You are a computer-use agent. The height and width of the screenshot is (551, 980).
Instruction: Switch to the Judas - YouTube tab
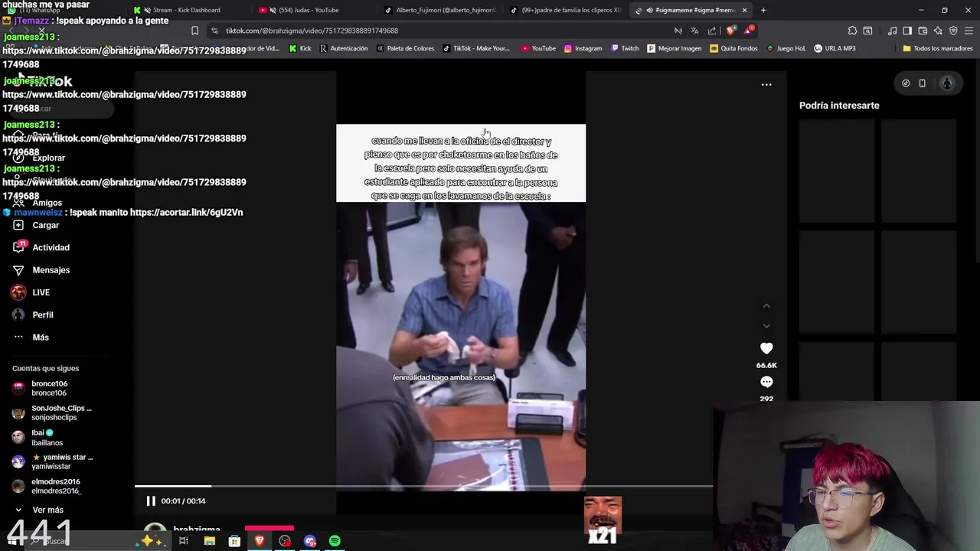point(310,10)
